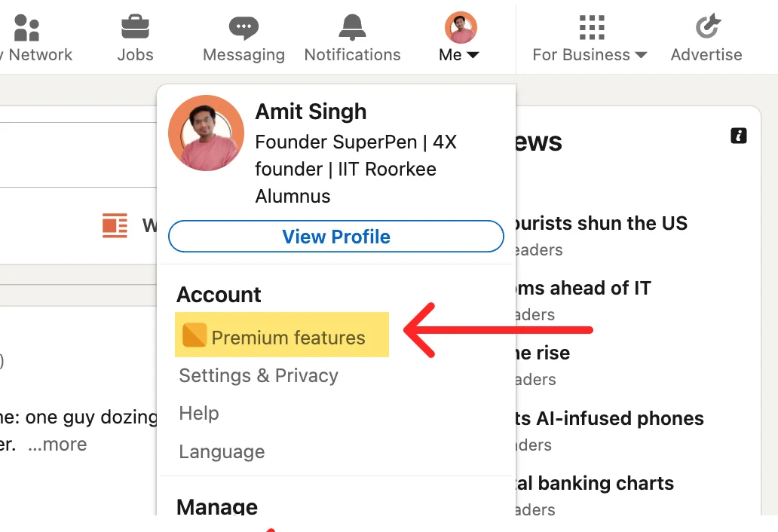This screenshot has width=778, height=532.
Task: Open Settings & Privacy from menu
Action: [259, 375]
